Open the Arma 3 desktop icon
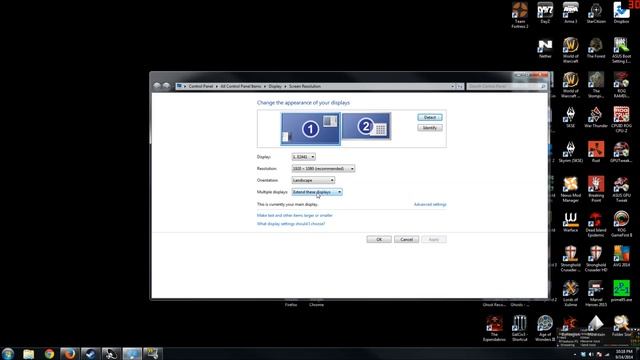 (570, 13)
